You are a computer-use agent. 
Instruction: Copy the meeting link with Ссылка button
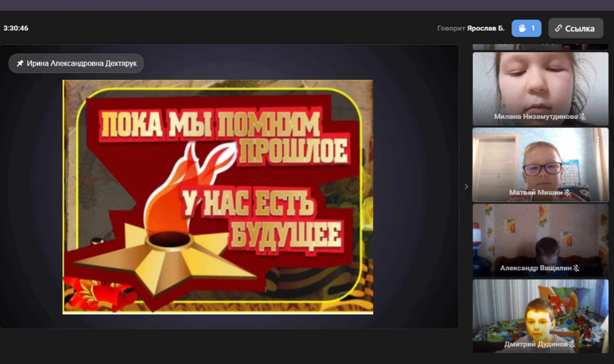(576, 28)
